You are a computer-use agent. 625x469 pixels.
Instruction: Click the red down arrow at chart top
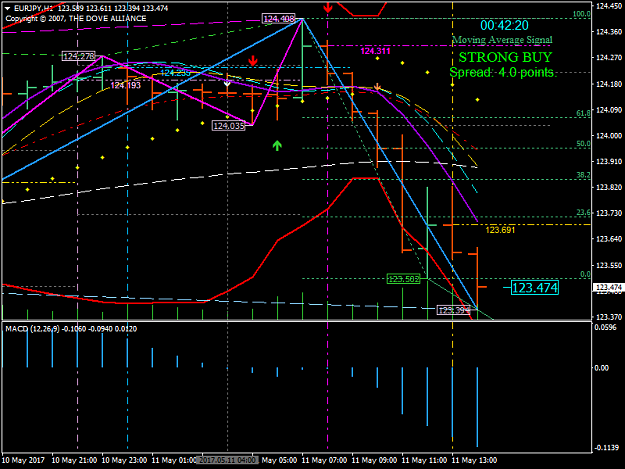328,8
